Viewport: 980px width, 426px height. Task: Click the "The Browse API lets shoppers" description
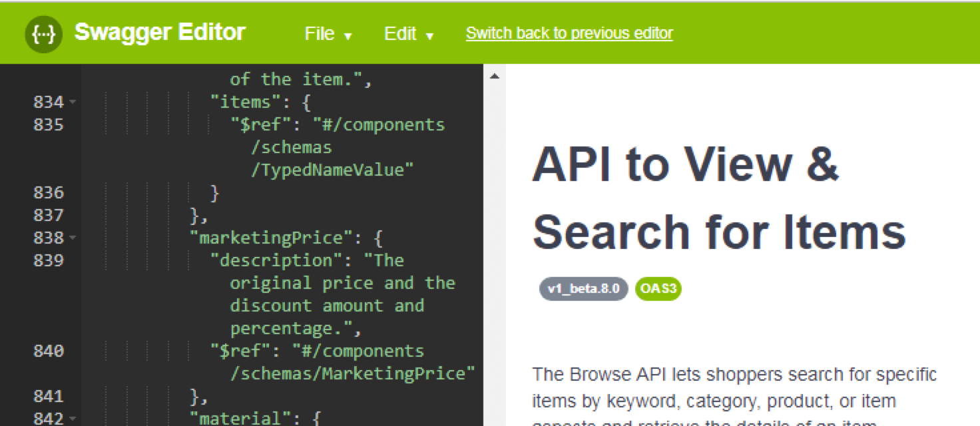point(734,374)
